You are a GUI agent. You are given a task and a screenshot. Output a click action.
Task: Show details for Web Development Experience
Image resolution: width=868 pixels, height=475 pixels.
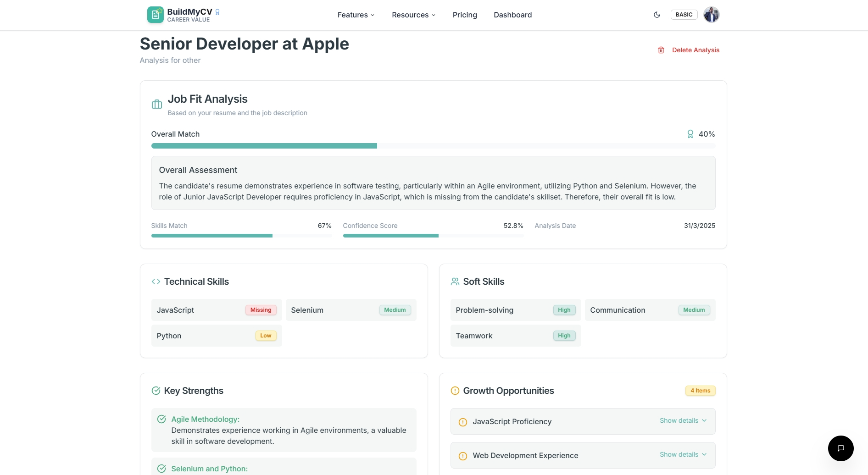tap(683, 454)
